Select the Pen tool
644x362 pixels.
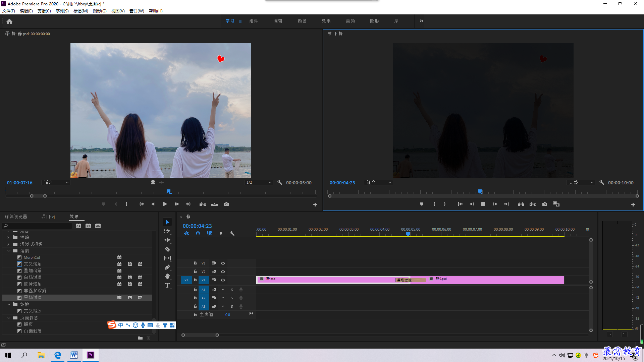coord(167,267)
